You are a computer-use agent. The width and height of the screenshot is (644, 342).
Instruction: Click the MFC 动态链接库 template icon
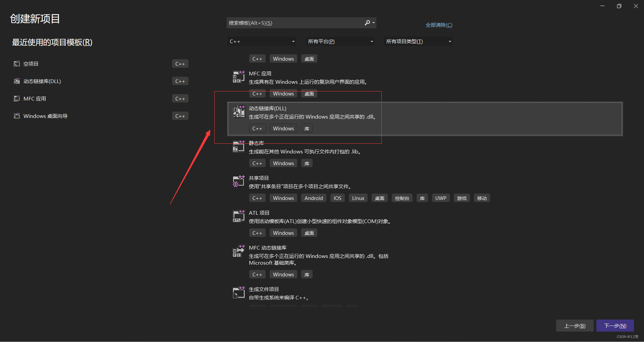[239, 251]
